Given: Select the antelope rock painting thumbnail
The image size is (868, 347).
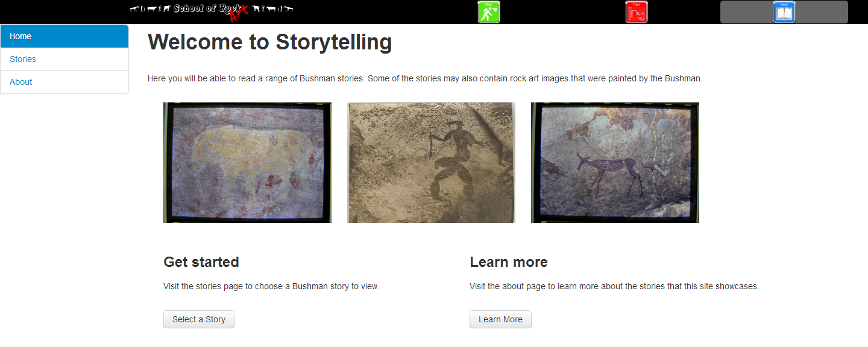Looking at the screenshot, I should (615, 163).
